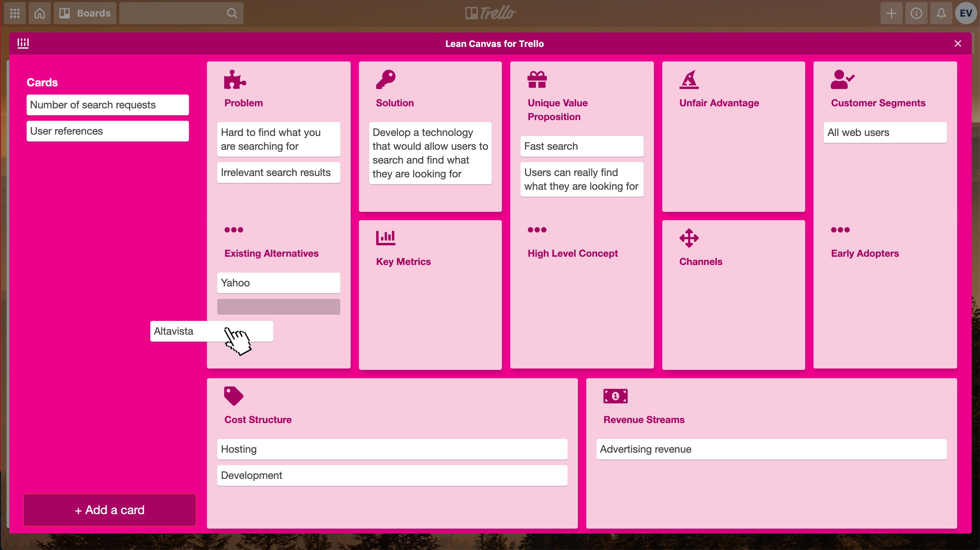980x550 pixels.
Task: Select the Advertising revenue card
Action: pyautogui.click(x=771, y=449)
